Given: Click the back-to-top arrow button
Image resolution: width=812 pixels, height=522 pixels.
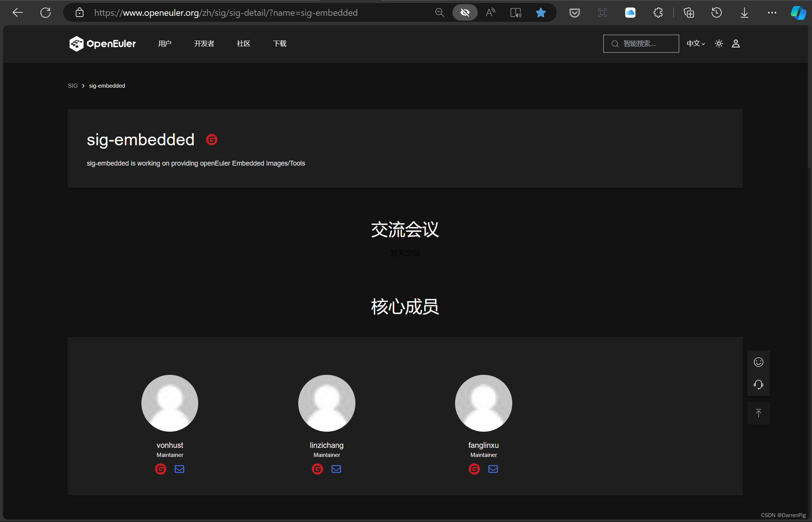Looking at the screenshot, I should tap(758, 413).
